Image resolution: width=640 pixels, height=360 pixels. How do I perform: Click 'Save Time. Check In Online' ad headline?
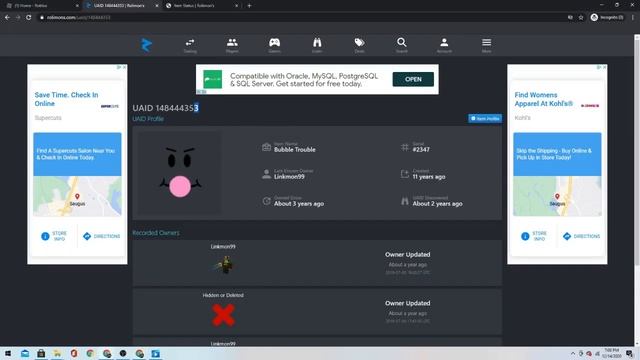(66, 99)
